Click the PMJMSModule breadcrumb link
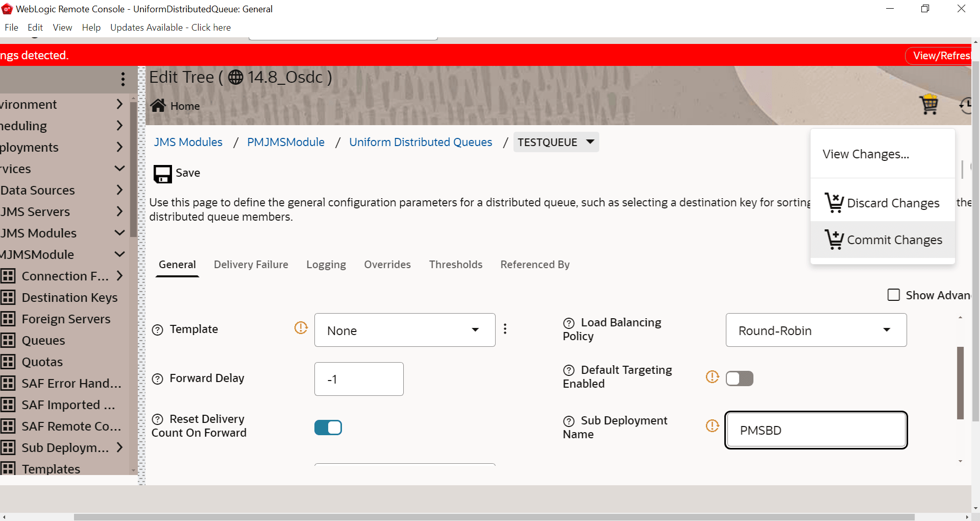 286,142
